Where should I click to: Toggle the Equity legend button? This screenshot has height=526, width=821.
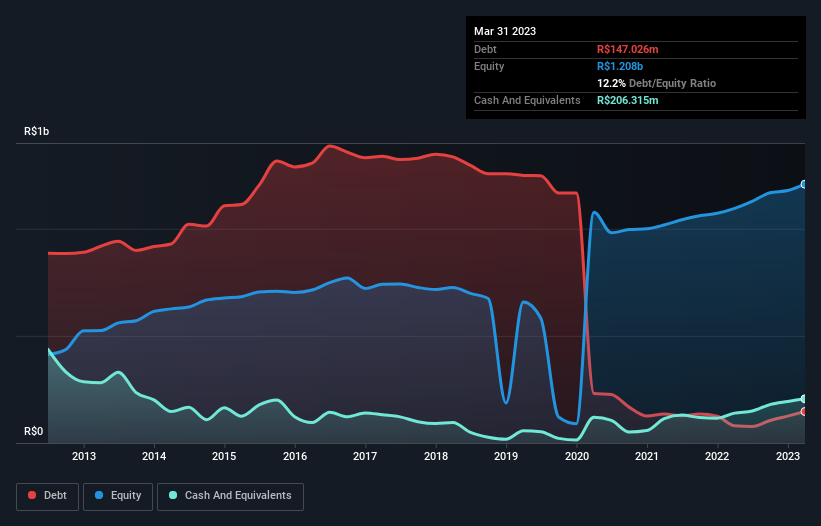click(118, 496)
